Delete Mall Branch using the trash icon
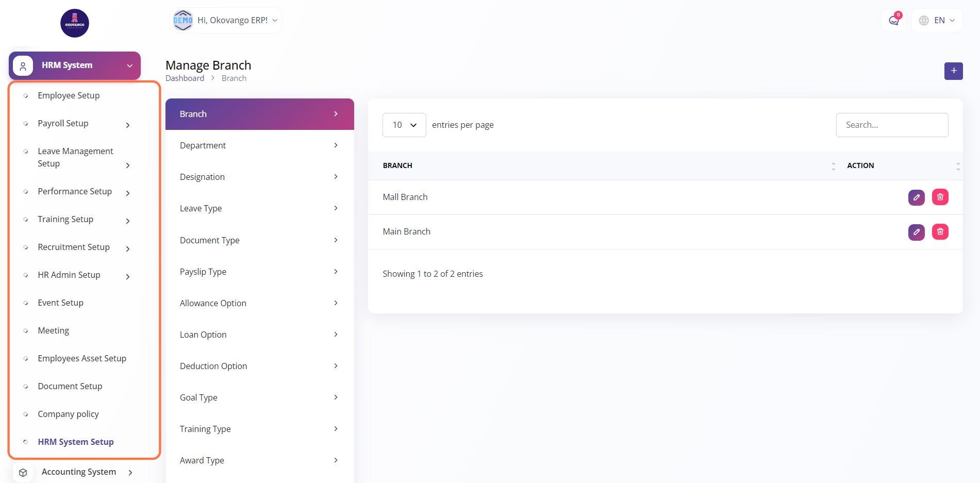This screenshot has height=483, width=980. point(940,197)
